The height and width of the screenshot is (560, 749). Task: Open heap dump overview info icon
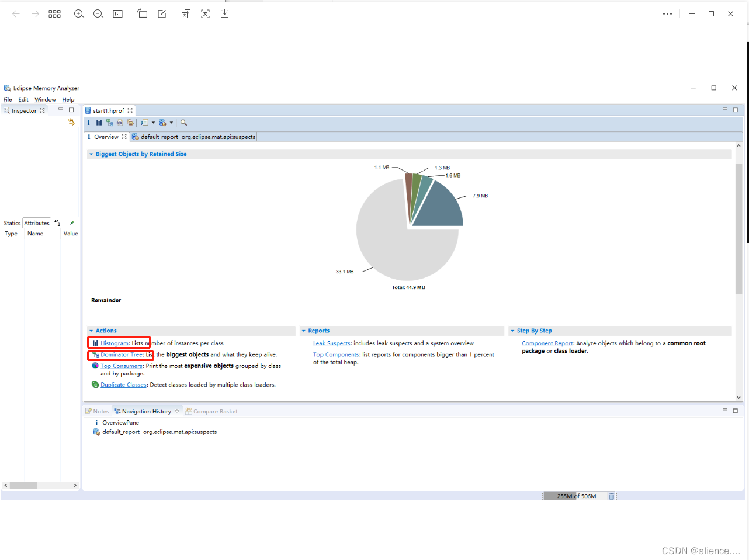click(89, 123)
